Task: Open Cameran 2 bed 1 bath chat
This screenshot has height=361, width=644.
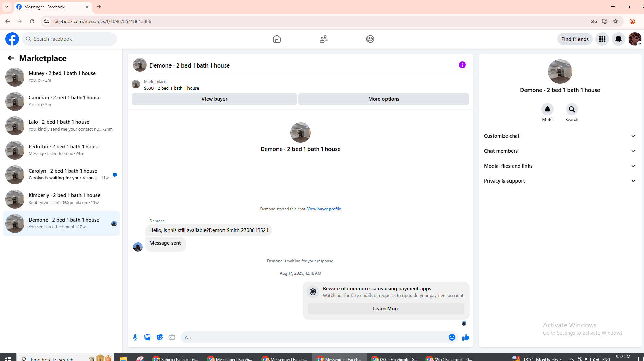Action: tap(61, 101)
